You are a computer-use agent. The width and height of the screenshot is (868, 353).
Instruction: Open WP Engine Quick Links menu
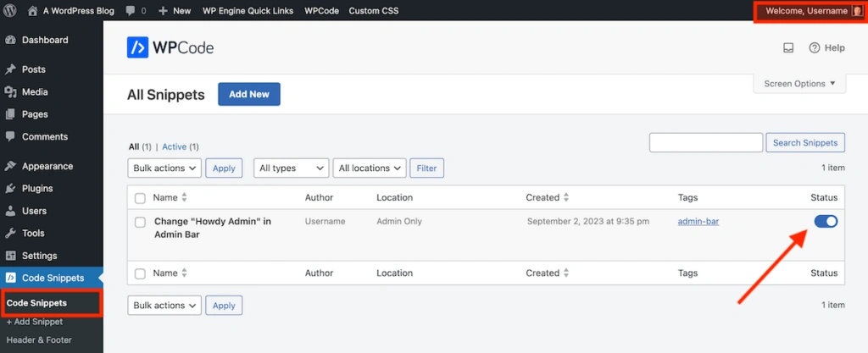248,11
